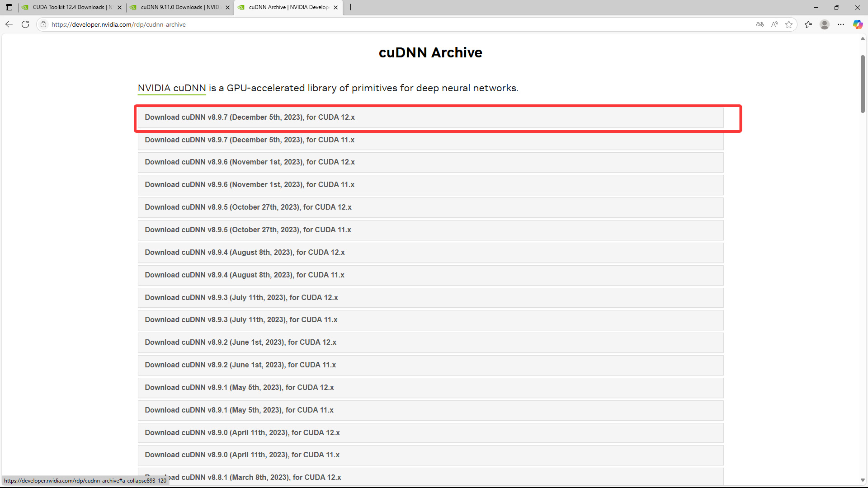The height and width of the screenshot is (488, 868).
Task: Expand cuDNN v8.9.1 for CUDA 11.x
Action: [x=430, y=410]
